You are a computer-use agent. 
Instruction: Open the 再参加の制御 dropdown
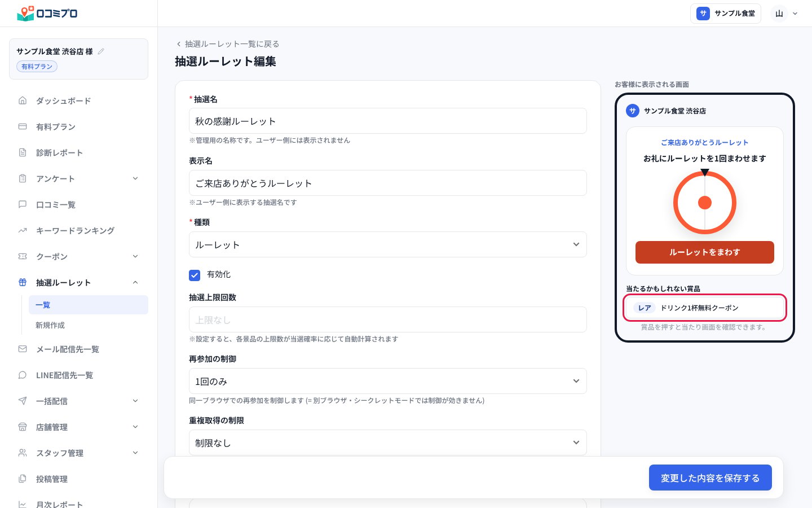(388, 381)
